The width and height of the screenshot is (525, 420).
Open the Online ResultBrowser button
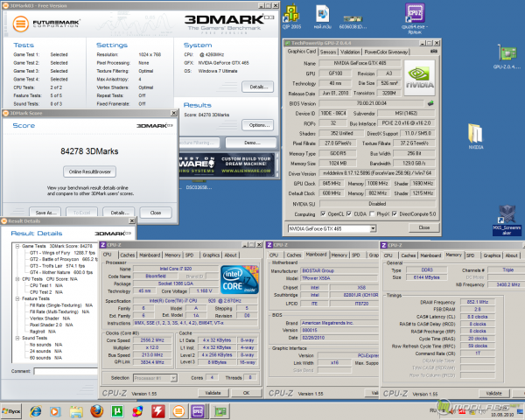[x=90, y=171]
